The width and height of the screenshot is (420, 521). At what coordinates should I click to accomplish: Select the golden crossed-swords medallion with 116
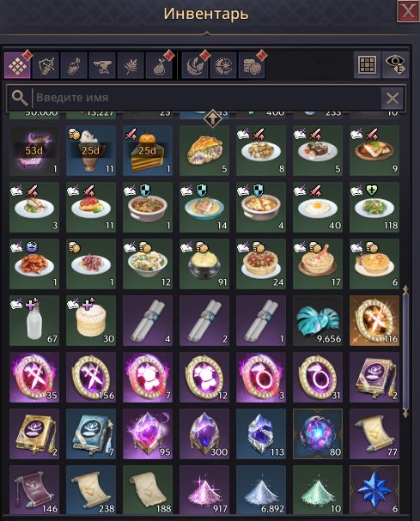pyautogui.click(x=374, y=320)
